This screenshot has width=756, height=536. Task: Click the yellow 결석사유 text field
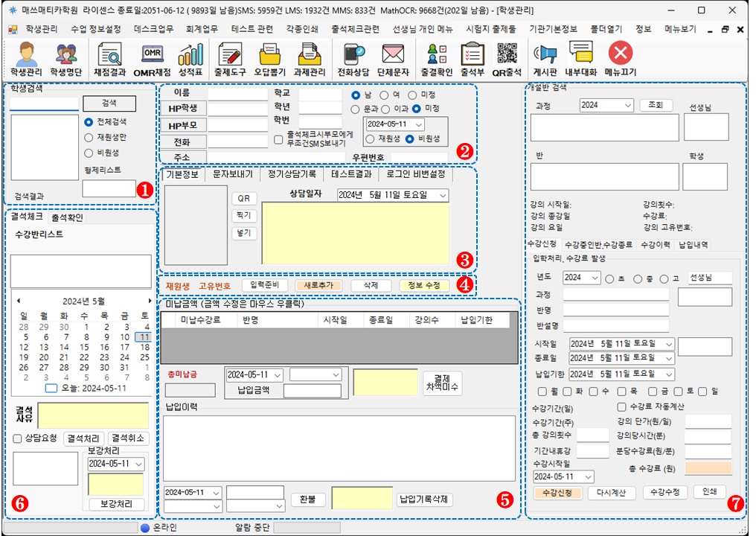click(x=92, y=416)
